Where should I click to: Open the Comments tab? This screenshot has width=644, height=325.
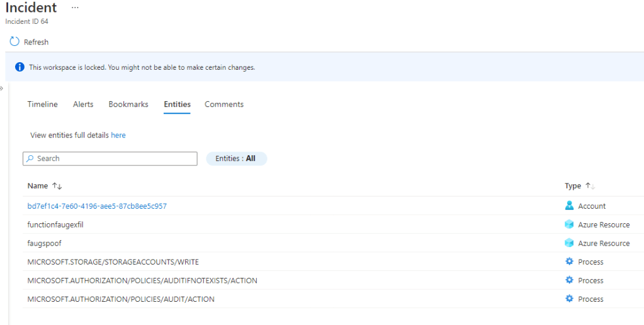[x=224, y=104]
